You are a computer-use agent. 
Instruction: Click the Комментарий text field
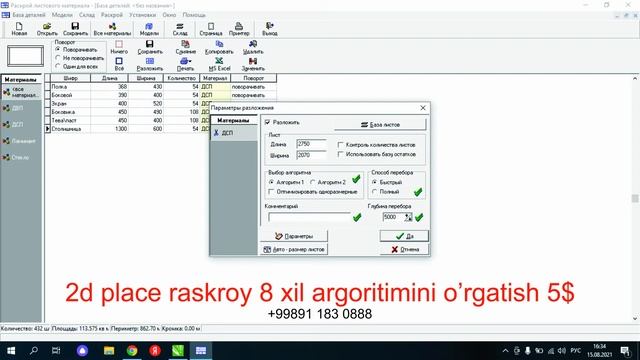click(x=309, y=218)
